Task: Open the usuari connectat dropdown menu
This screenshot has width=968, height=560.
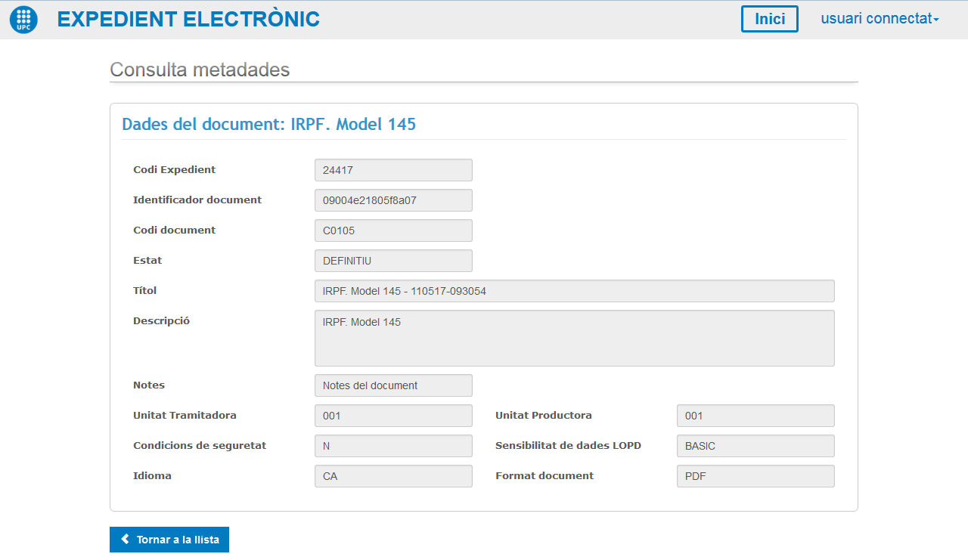Action: click(x=880, y=19)
